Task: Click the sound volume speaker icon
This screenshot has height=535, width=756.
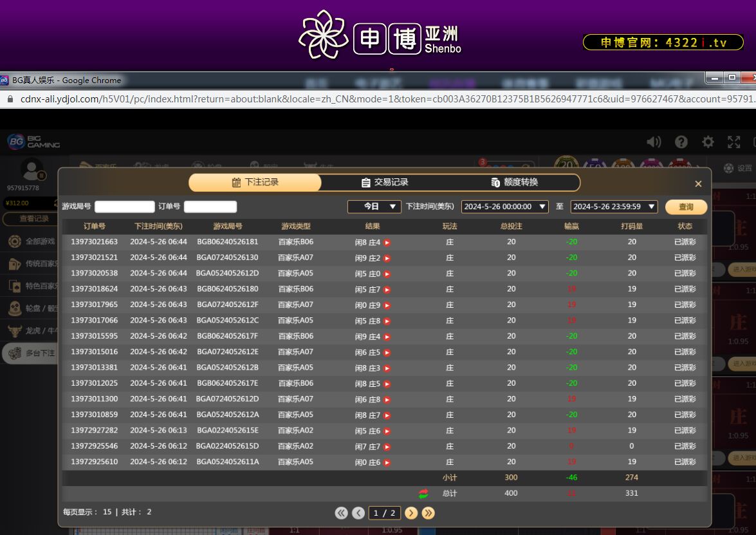Action: pyautogui.click(x=654, y=142)
